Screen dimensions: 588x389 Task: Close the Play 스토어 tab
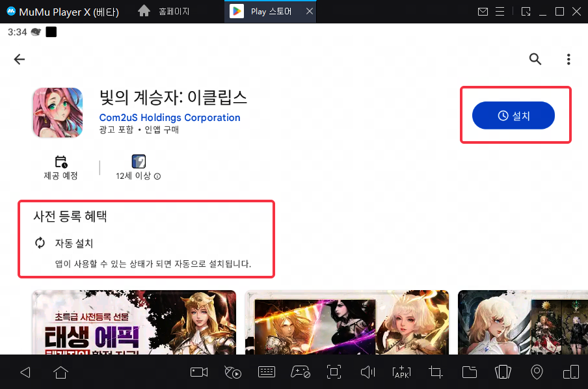310,11
